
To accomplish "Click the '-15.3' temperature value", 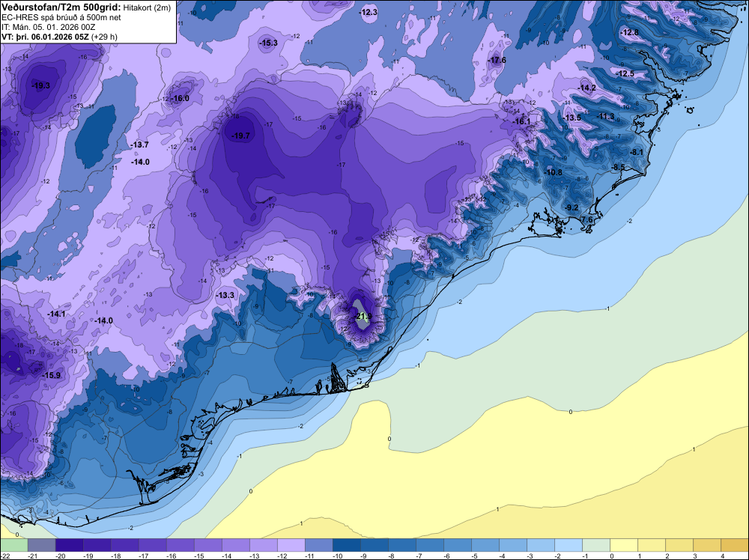I will (268, 43).
